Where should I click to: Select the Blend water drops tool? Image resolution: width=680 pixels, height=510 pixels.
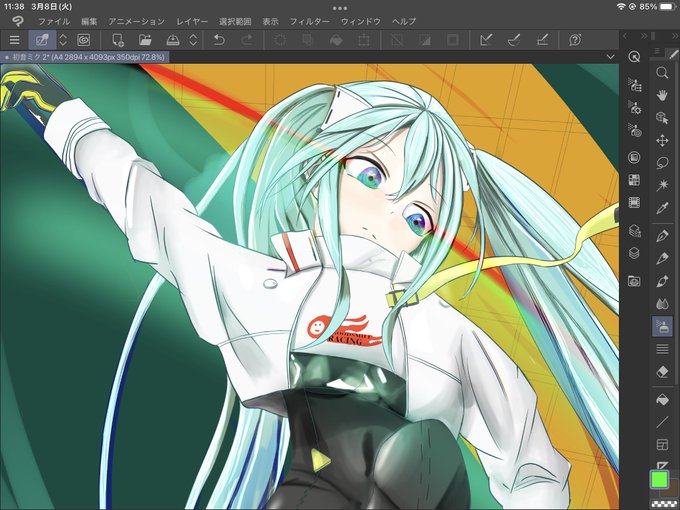662,304
